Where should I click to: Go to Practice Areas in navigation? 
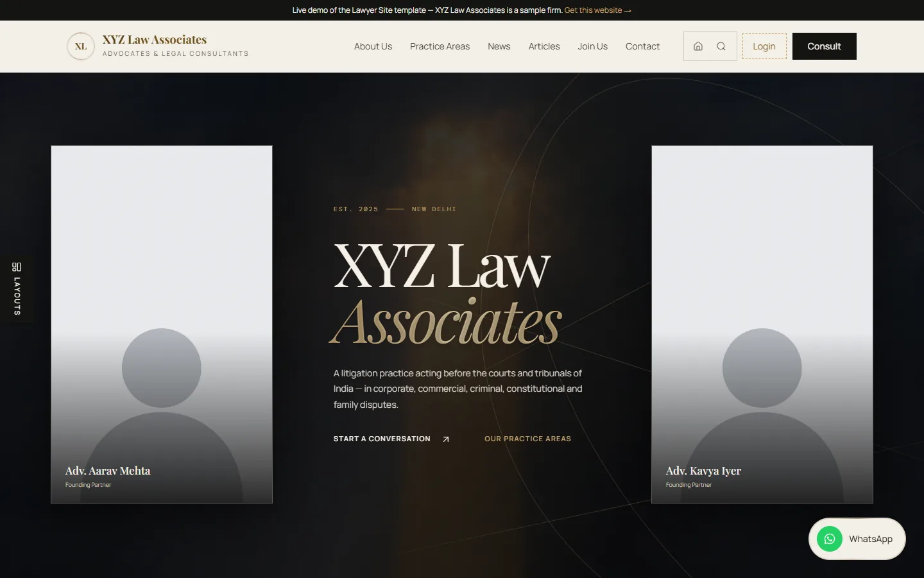440,46
